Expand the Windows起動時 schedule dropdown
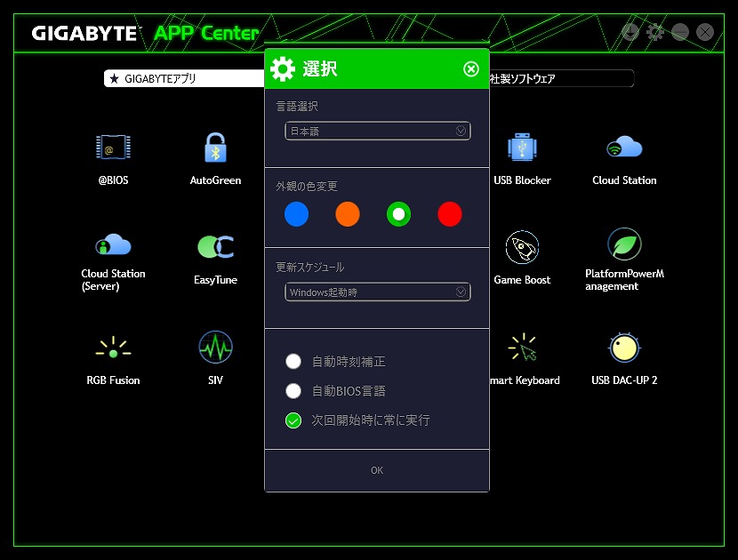Viewport: 738px width, 560px height. tap(378, 292)
